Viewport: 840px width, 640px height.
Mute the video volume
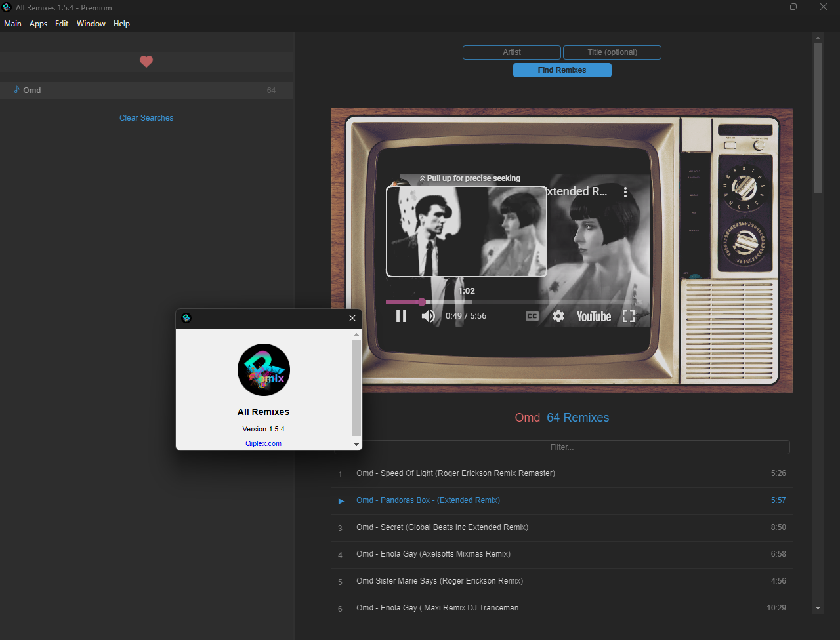click(429, 316)
